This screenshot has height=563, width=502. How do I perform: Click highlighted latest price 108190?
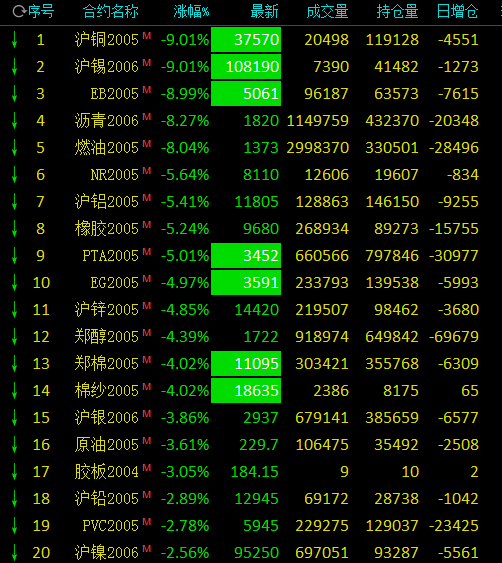click(x=246, y=66)
